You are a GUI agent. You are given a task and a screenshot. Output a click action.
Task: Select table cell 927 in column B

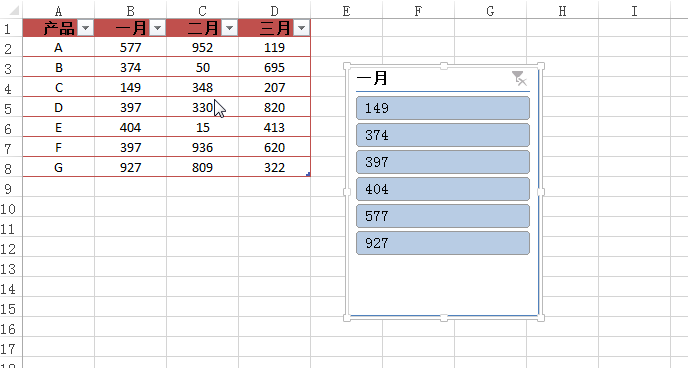[x=130, y=167]
